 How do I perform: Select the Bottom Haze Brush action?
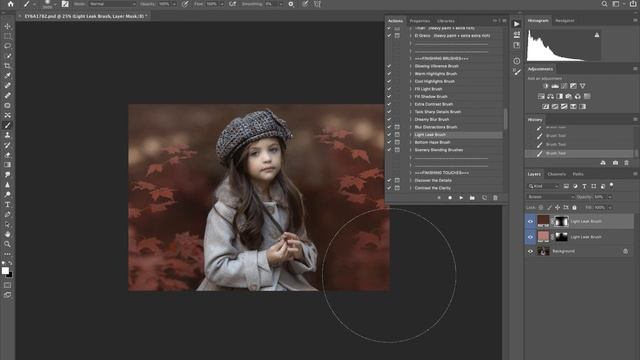tap(432, 142)
